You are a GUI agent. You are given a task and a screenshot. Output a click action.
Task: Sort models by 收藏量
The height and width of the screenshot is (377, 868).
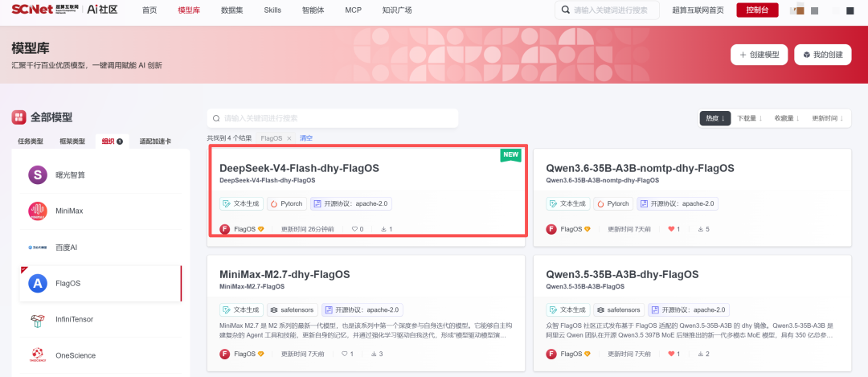pyautogui.click(x=787, y=118)
